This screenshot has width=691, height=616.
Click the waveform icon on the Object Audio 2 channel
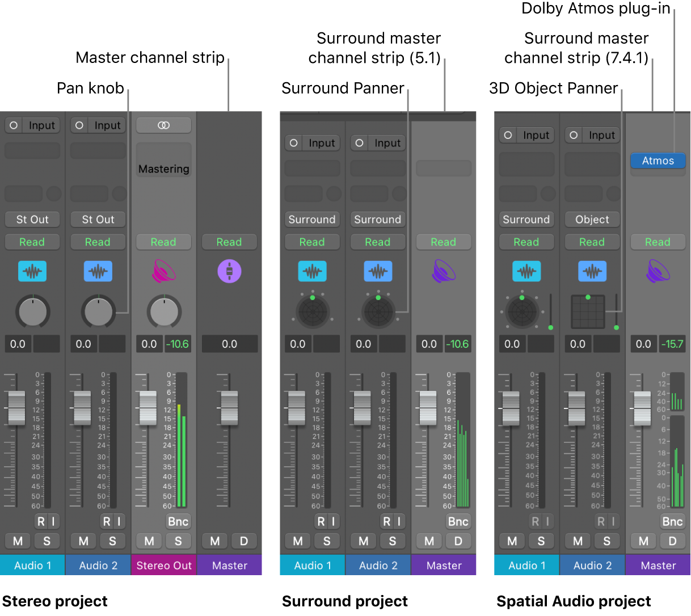tap(592, 271)
